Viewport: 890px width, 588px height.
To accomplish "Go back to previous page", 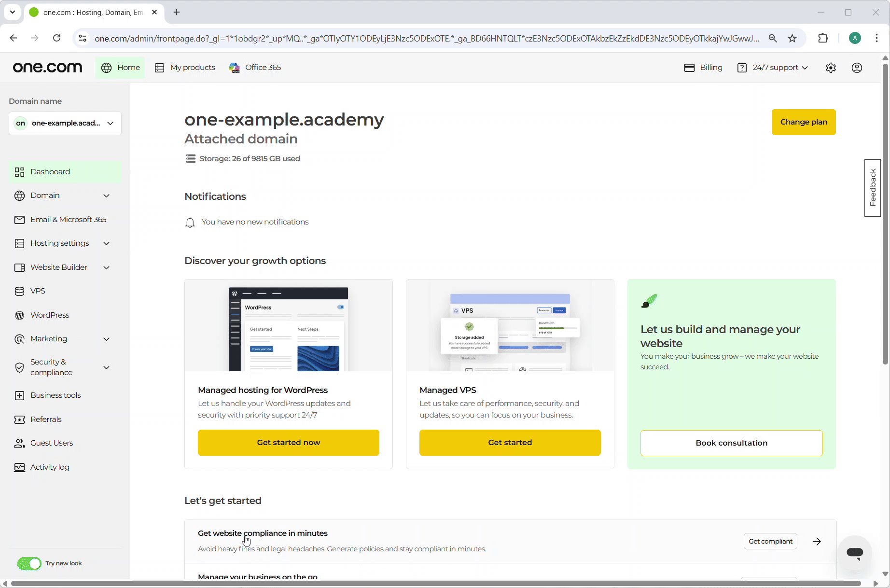I will 14,38.
